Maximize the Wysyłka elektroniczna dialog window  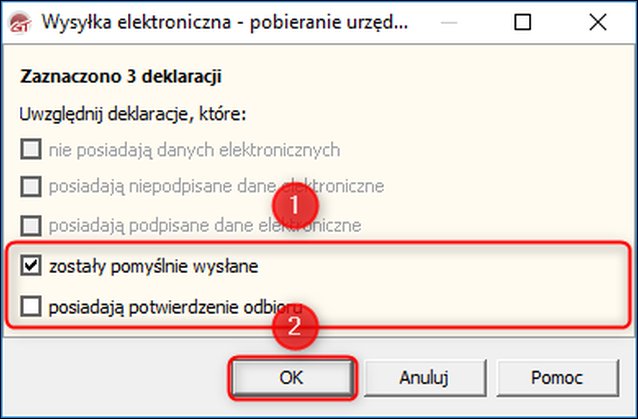tap(522, 22)
